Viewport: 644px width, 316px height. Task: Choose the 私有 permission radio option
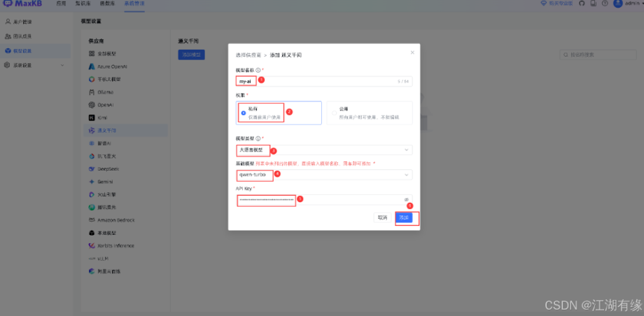tap(279, 113)
